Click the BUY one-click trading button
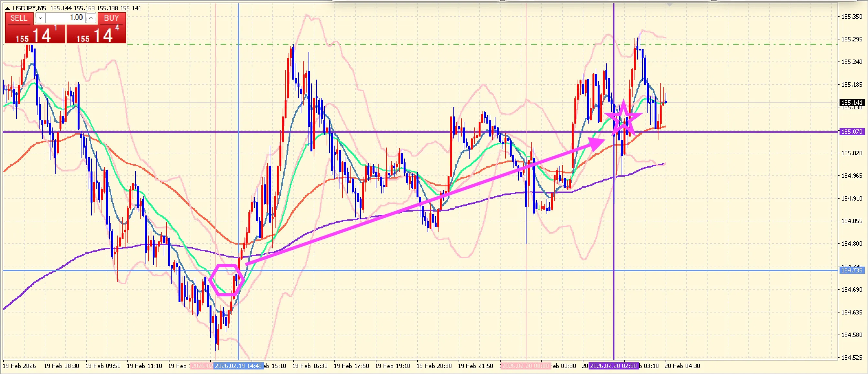Screen dimensions: 868x374 pos(112,18)
